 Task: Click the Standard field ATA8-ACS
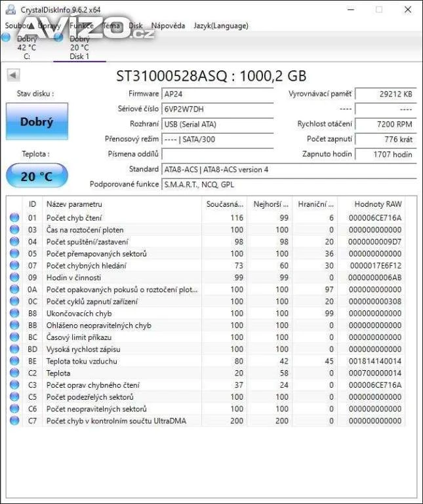tap(289, 170)
